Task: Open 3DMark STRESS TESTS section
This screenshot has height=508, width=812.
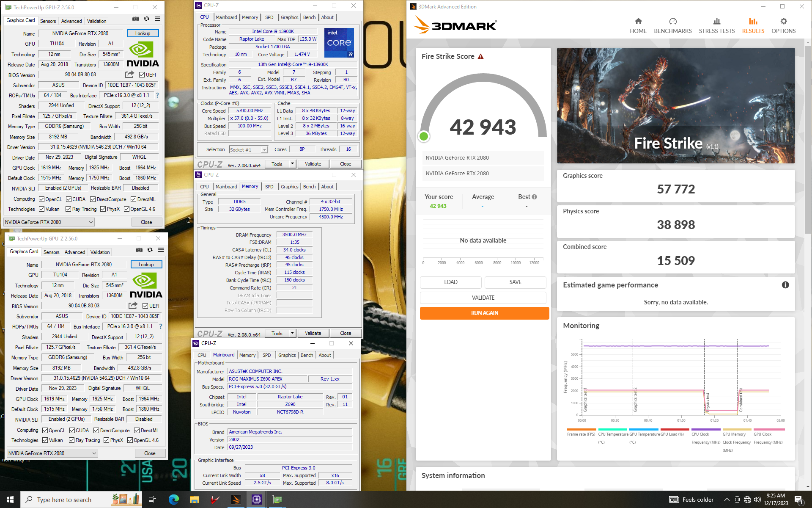Action: point(716,26)
